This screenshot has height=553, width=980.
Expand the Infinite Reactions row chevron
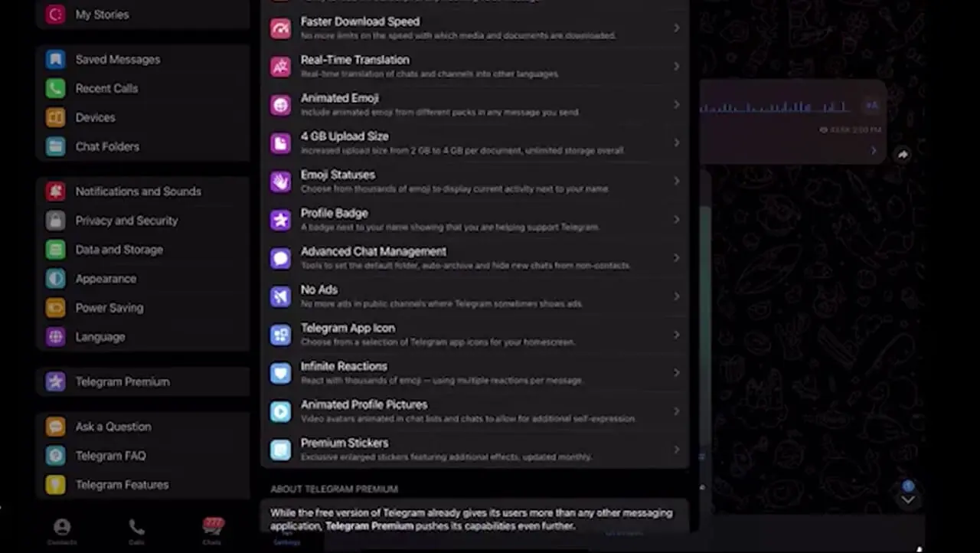coord(677,373)
